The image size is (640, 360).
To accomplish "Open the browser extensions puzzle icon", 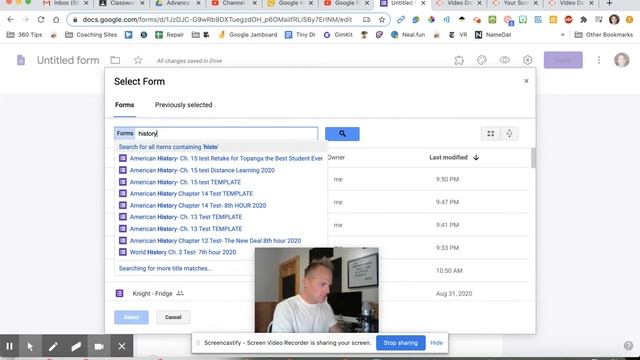I will 583,19.
